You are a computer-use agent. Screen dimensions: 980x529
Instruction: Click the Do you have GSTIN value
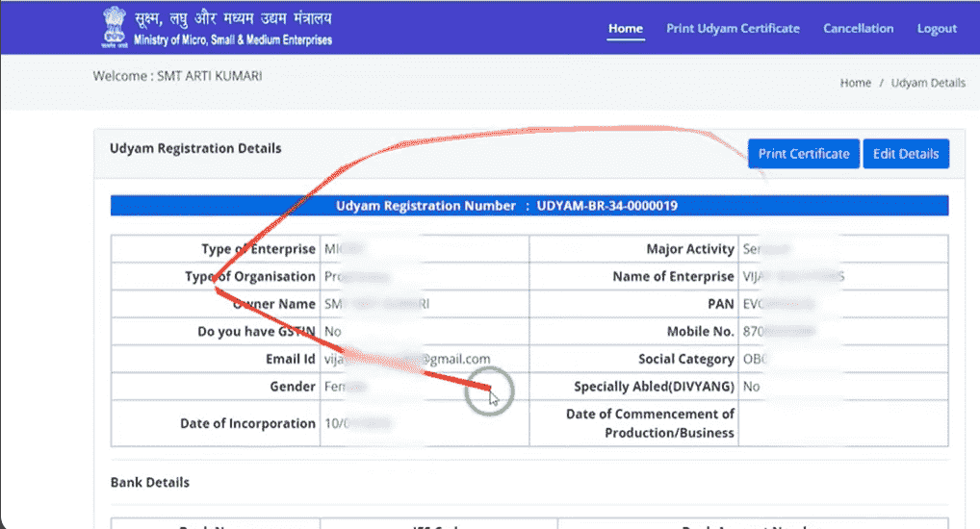[x=333, y=332]
